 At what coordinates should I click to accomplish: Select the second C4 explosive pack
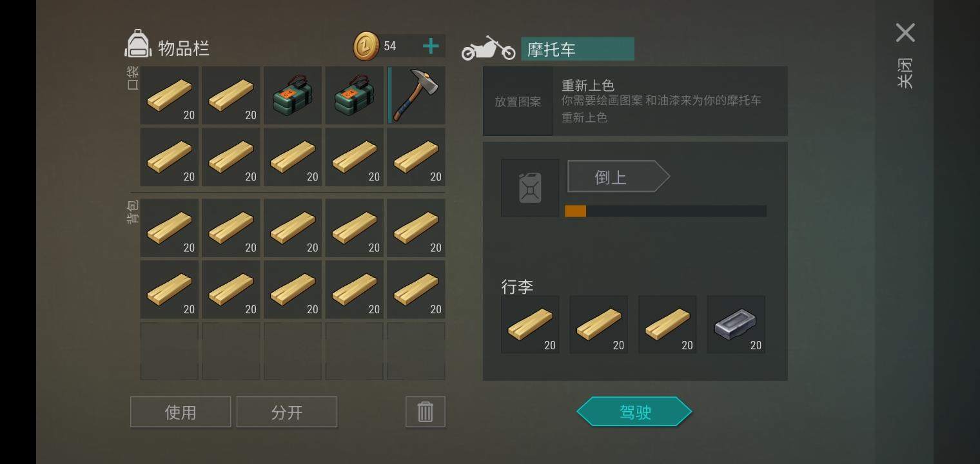tap(355, 95)
